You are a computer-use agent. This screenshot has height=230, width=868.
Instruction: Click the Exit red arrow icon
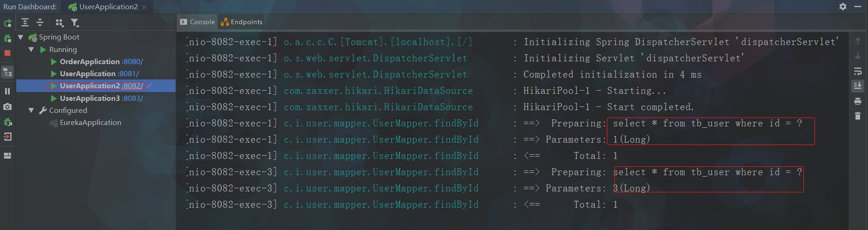(7, 137)
